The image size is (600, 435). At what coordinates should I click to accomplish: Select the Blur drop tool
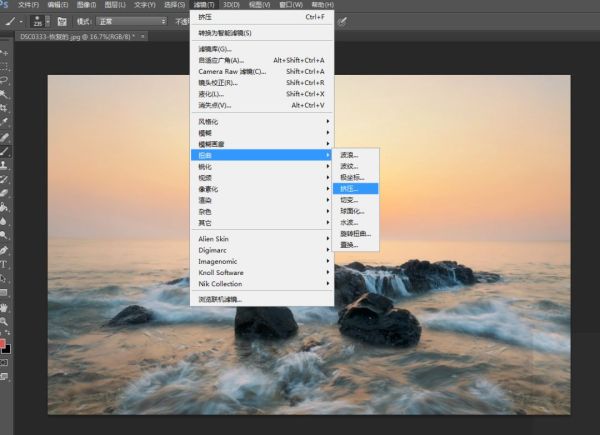click(4, 221)
